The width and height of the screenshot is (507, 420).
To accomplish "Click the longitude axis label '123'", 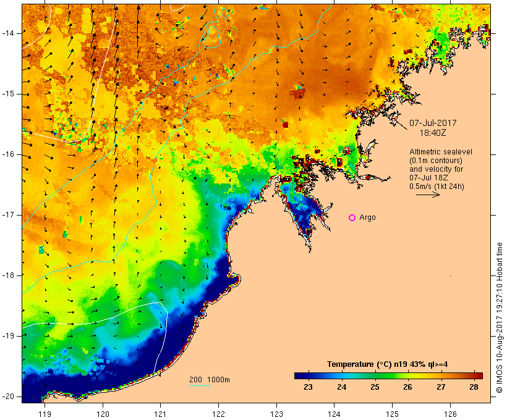I will [276, 414].
